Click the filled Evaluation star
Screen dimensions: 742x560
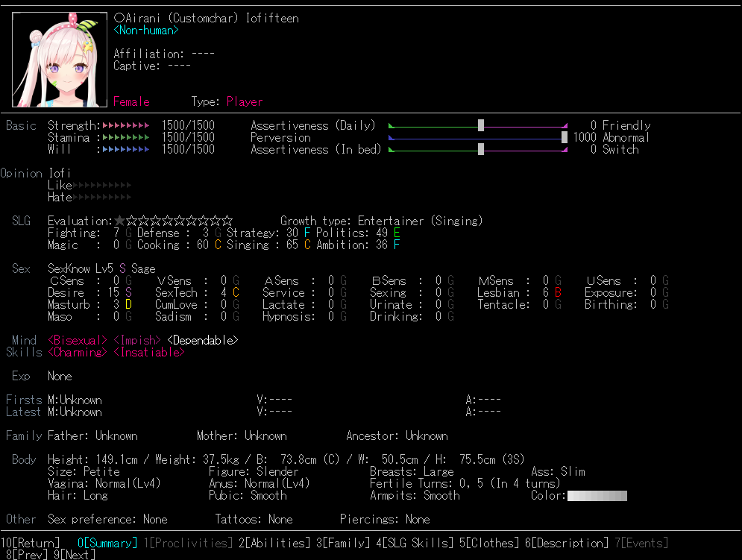tap(119, 221)
